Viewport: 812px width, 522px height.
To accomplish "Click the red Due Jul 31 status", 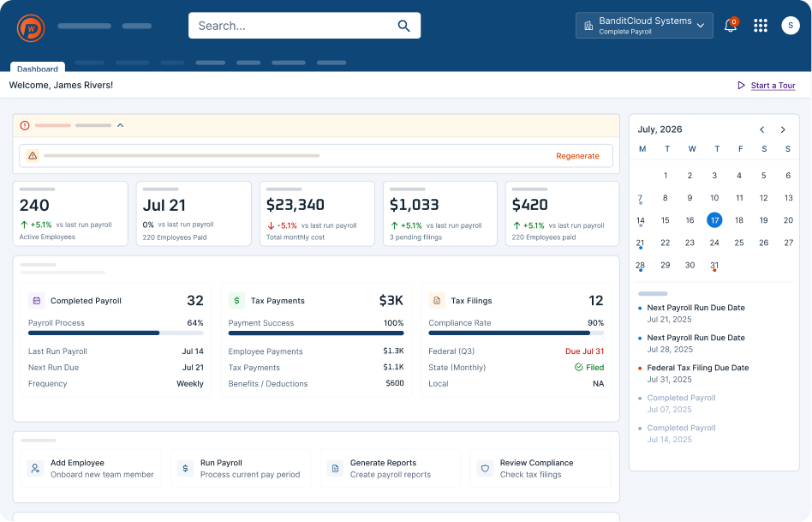I will point(584,351).
